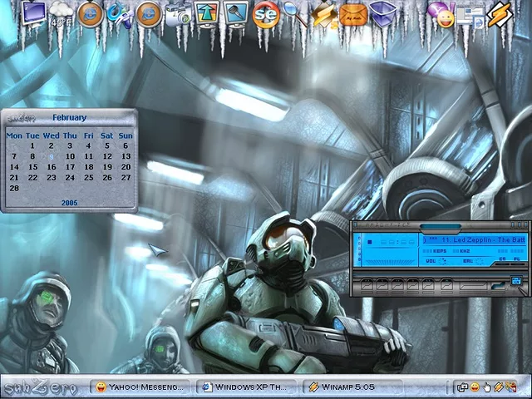Image resolution: width=532 pixels, height=399 pixels.
Task: Click the Winamp time display digits
Action: (x=397, y=242)
